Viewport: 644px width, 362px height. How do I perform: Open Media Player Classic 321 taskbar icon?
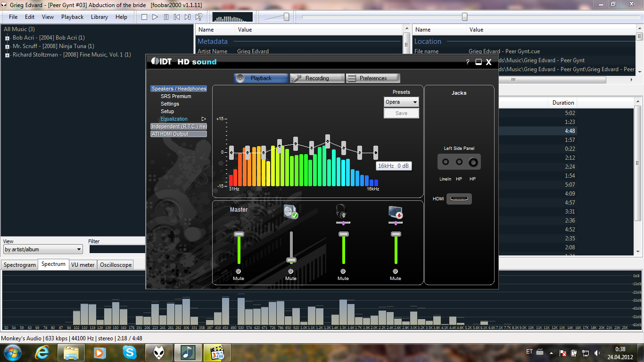(217, 352)
